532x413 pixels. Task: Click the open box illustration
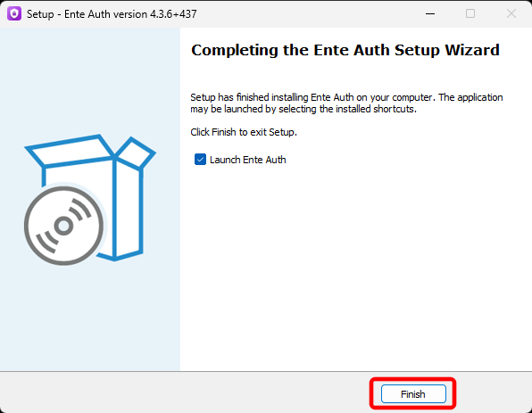pyautogui.click(x=89, y=200)
